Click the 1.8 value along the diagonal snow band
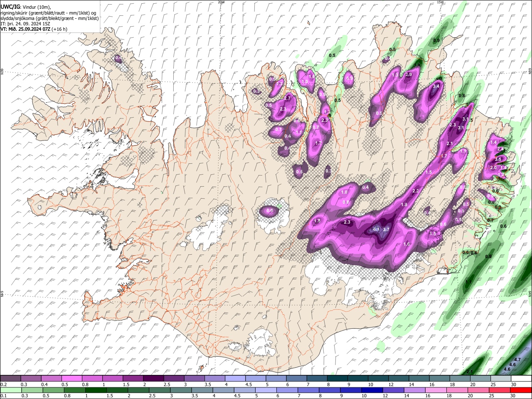Image resolution: width=532 pixels, height=399 pixels. pos(404,205)
